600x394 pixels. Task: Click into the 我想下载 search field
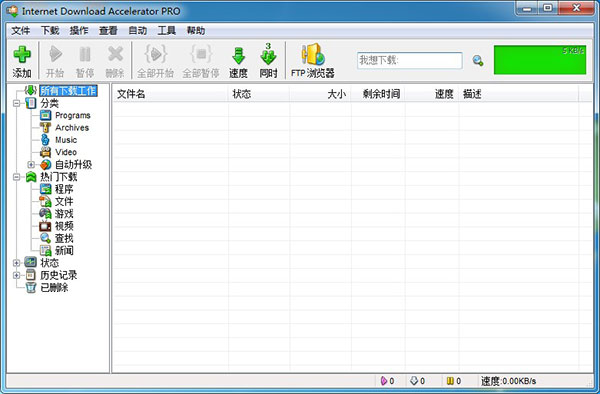[409, 60]
